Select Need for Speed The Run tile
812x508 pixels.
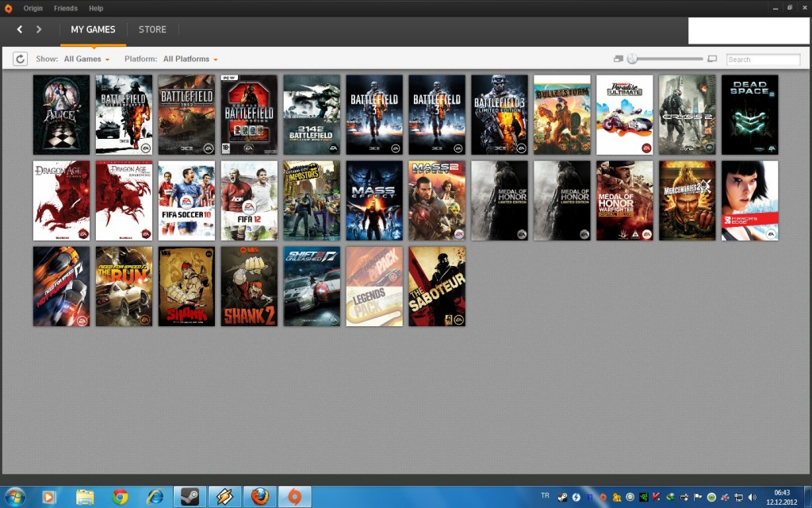pos(124,287)
